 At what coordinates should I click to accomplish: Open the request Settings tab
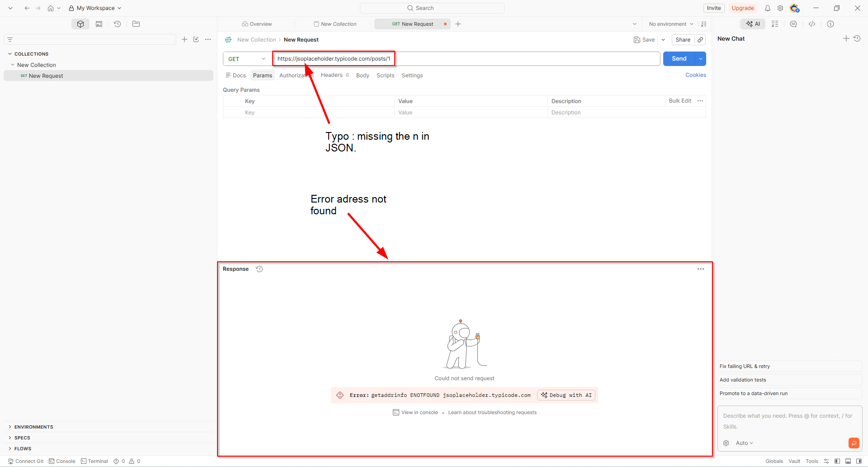412,75
